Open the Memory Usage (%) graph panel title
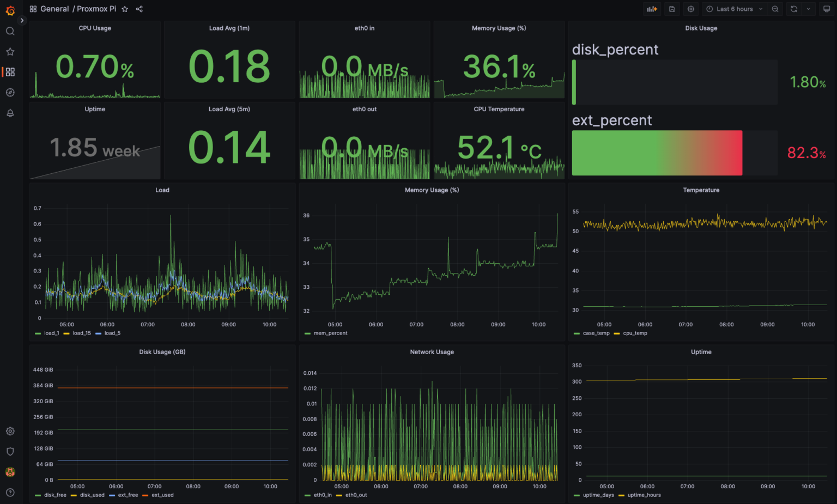Image resolution: width=837 pixels, height=504 pixels. click(x=432, y=190)
